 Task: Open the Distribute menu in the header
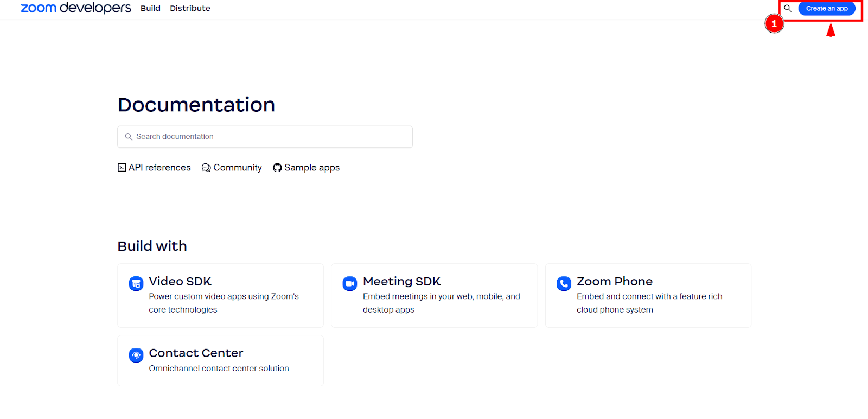[x=190, y=8]
